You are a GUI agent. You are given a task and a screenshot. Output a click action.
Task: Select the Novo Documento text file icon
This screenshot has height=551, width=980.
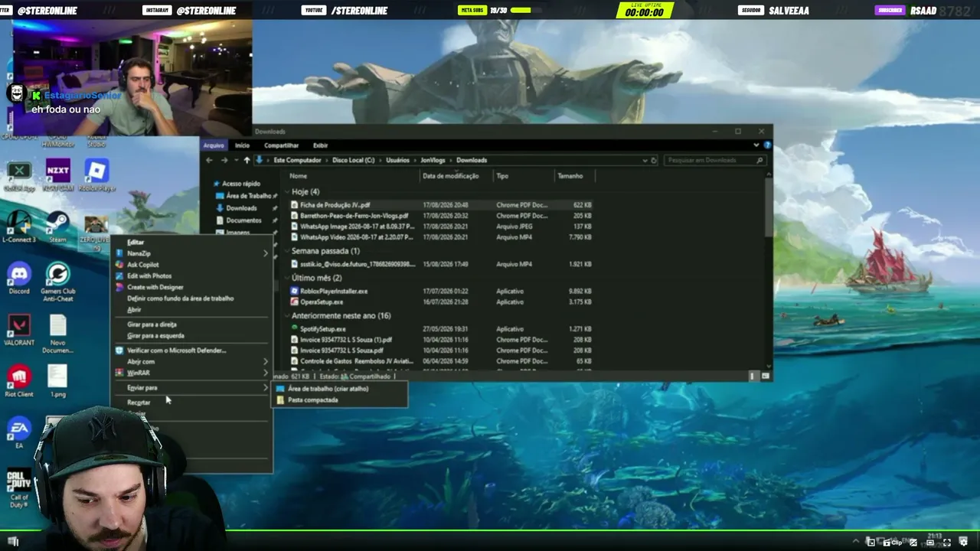pyautogui.click(x=57, y=334)
